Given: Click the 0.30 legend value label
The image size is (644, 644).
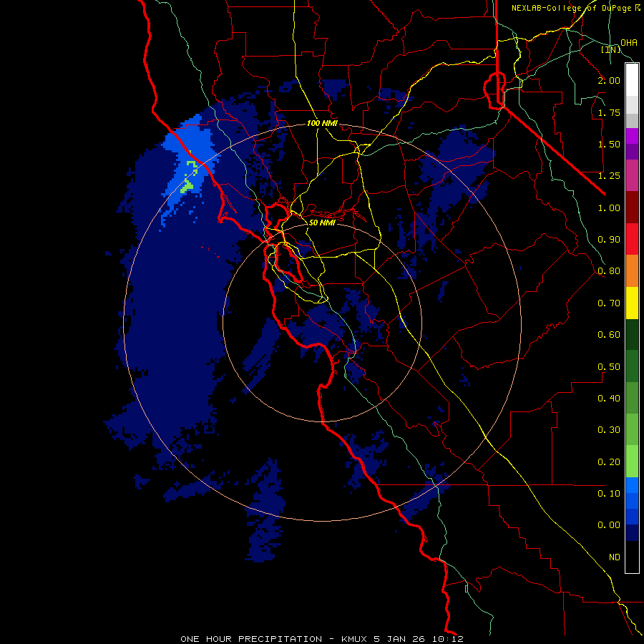Looking at the screenshot, I should coord(609,430).
